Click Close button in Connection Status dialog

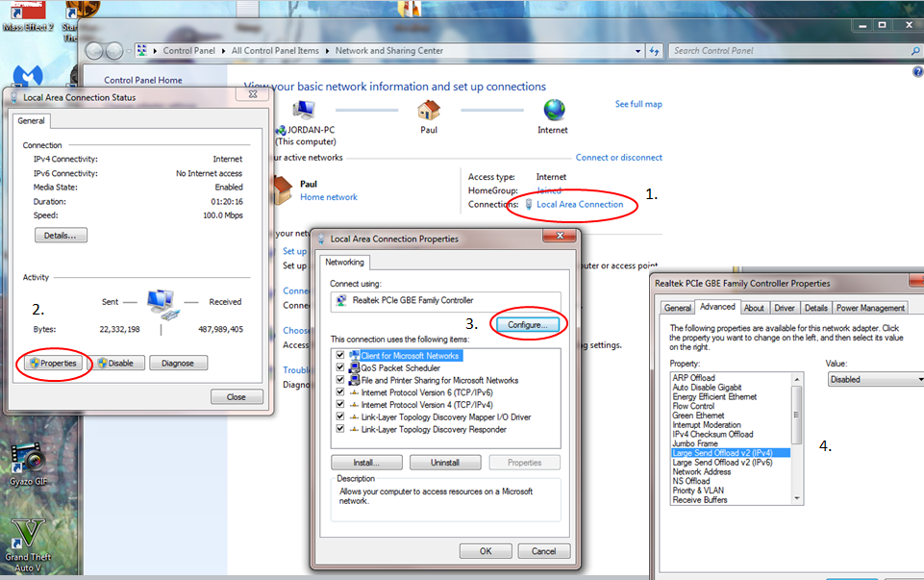point(237,397)
